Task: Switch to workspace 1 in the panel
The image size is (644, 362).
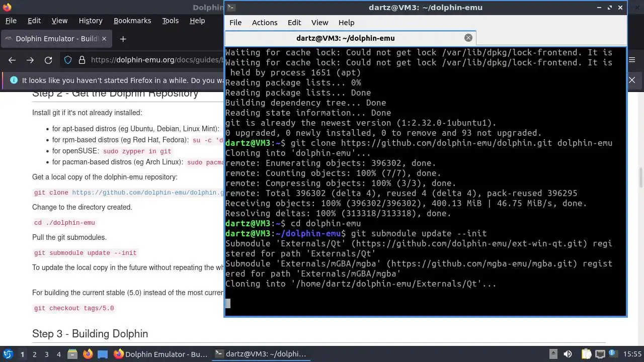Action: [x=22, y=354]
